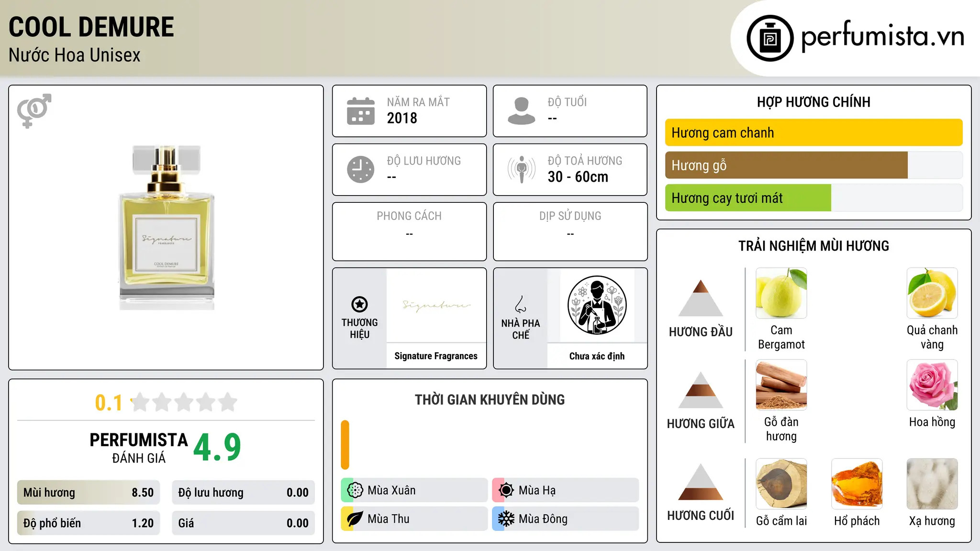Select the Gỗ cẩm lai rosewood image
980x551 pixels.
pos(781,484)
